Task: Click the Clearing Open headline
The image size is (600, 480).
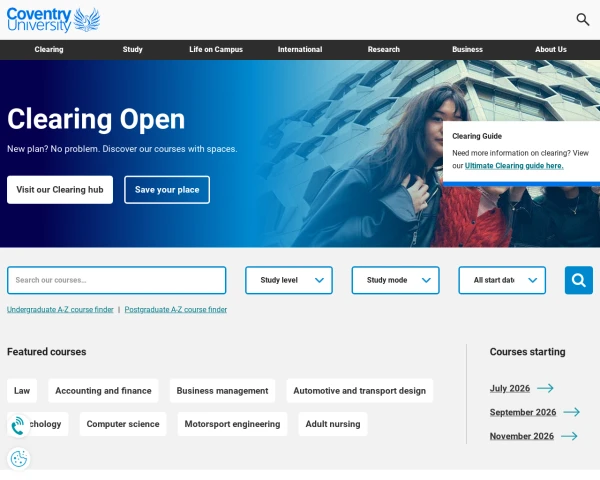Action: pos(96,119)
